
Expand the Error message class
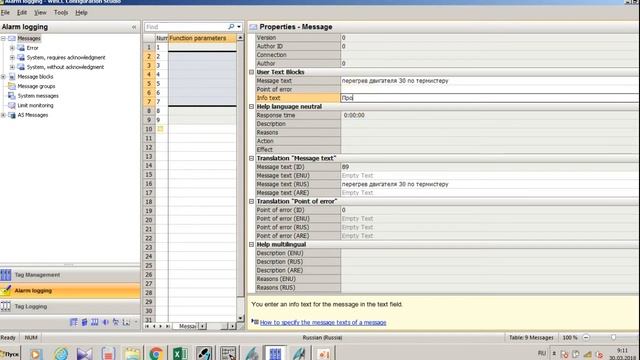(12, 48)
